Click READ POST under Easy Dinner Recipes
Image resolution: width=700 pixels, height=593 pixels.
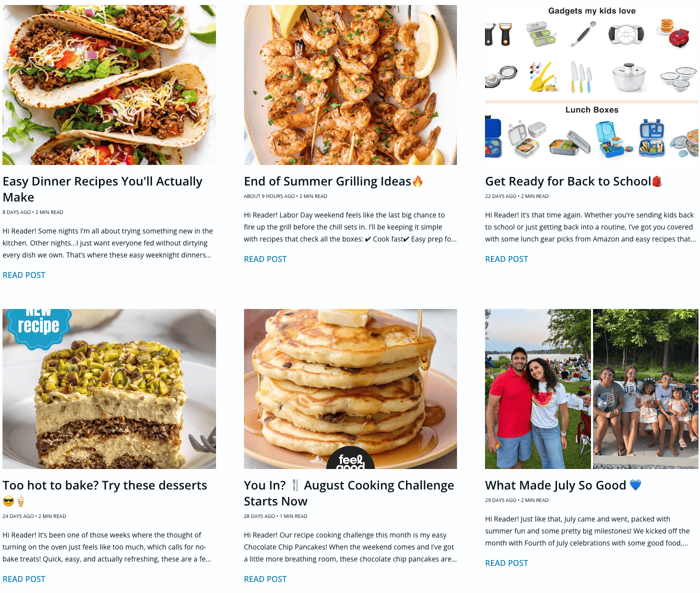point(24,275)
